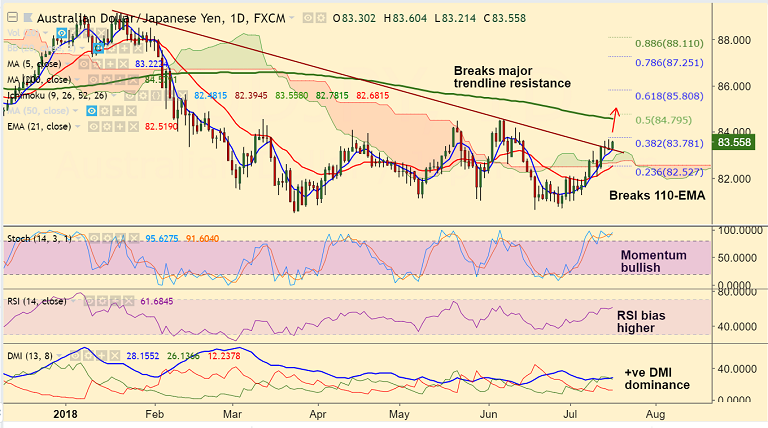Image resolution: width=768 pixels, height=428 pixels.
Task: Expand RSI (14, close) dropdown arrow
Action: point(73,301)
